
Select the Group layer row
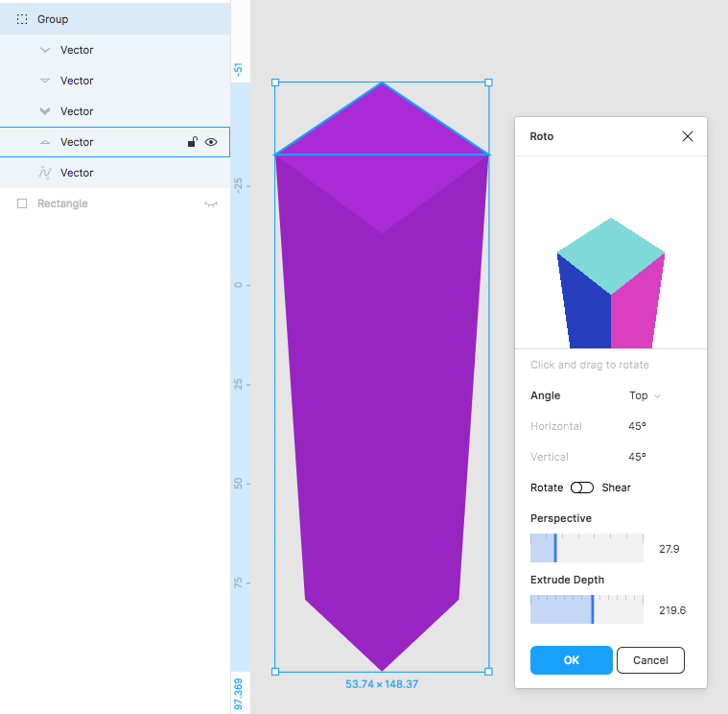[x=115, y=19]
